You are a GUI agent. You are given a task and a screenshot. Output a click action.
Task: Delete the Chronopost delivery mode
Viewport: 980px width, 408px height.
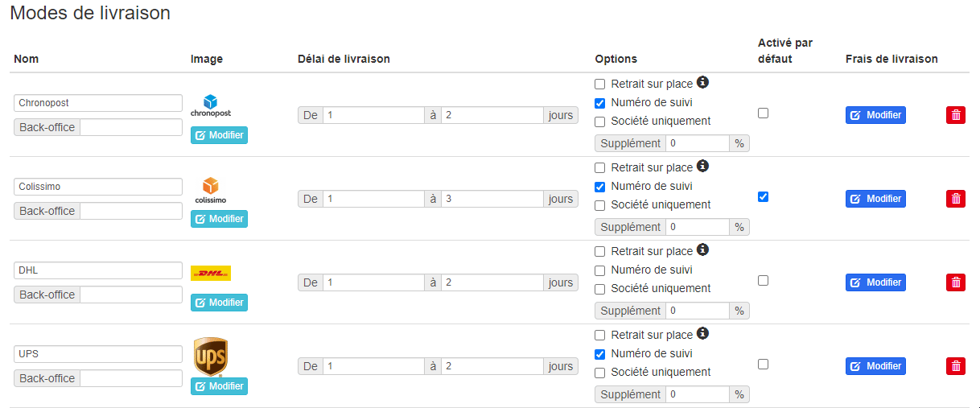[x=955, y=115]
